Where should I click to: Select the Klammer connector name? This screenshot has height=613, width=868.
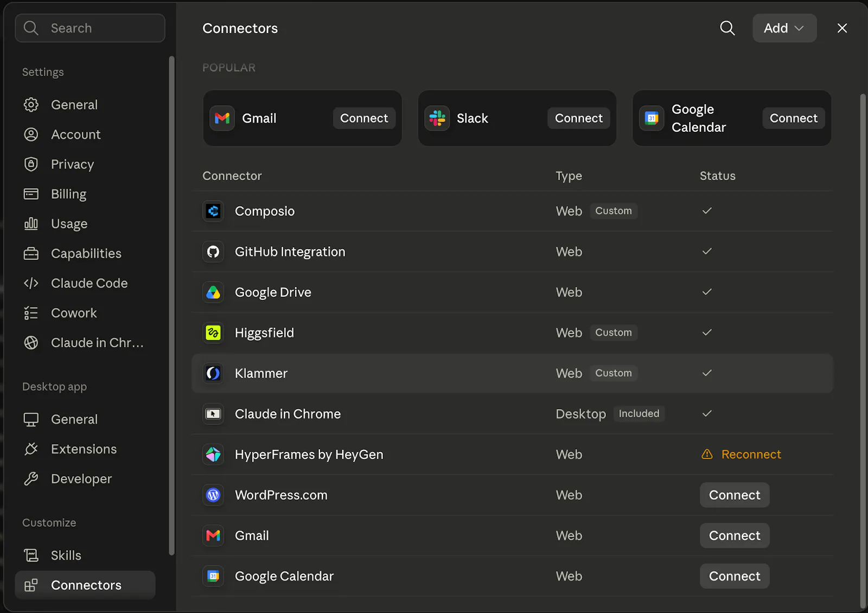pyautogui.click(x=261, y=373)
